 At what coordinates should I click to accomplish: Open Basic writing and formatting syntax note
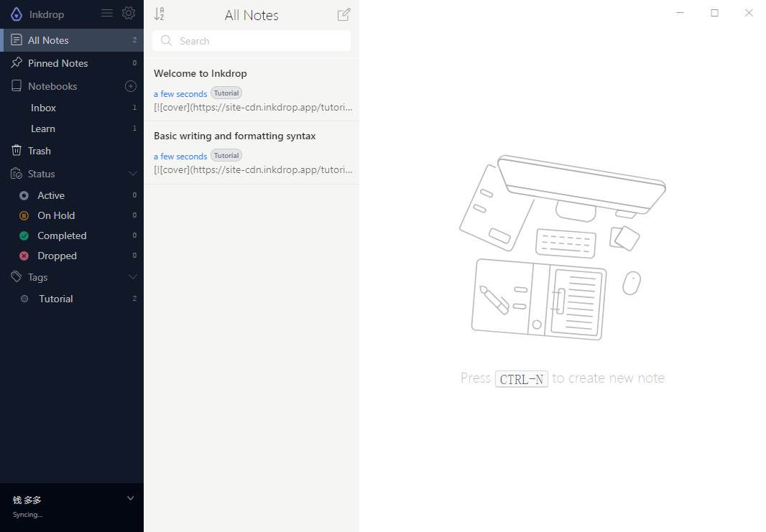coord(252,153)
